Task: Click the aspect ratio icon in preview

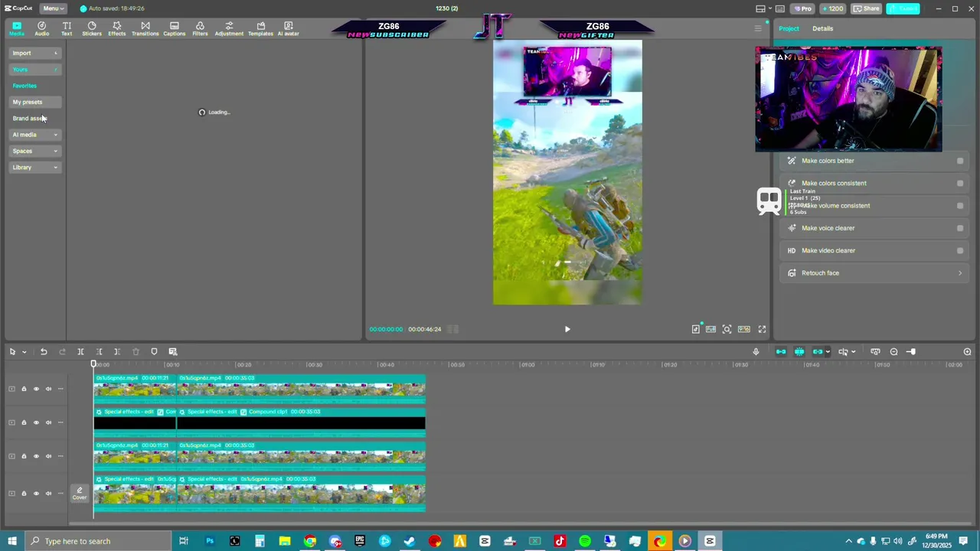Action: pos(743,329)
